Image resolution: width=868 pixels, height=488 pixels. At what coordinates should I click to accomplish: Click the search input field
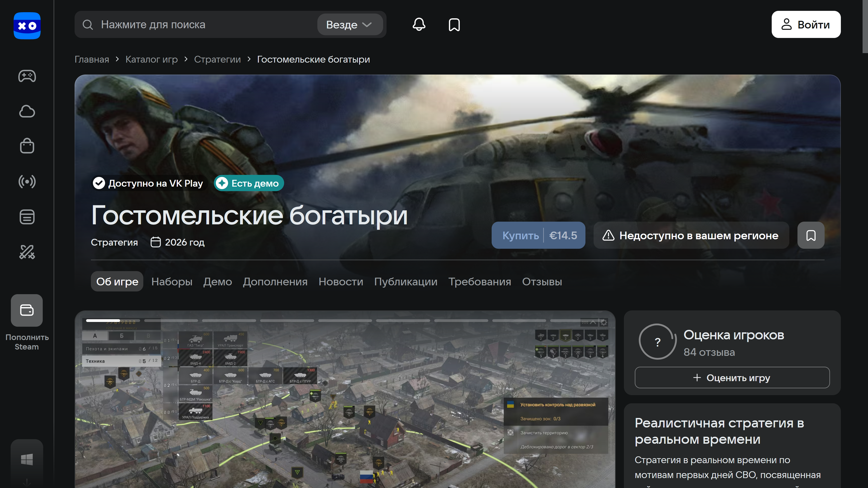202,25
